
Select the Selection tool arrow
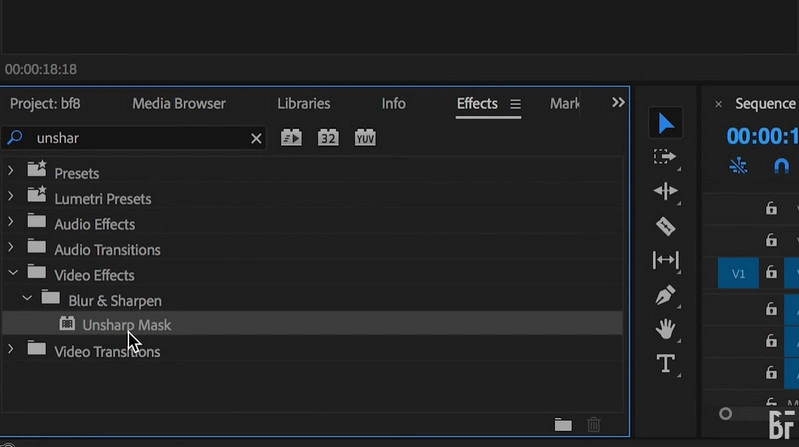pos(666,124)
